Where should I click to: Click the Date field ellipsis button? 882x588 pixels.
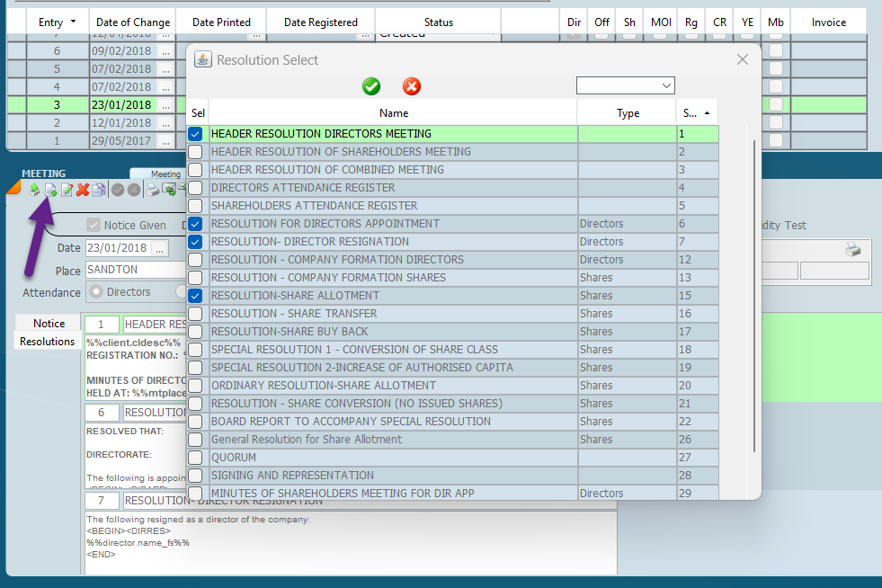(160, 248)
